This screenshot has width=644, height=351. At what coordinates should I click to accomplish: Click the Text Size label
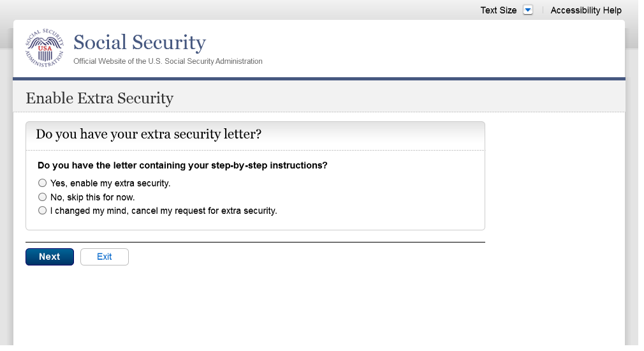point(498,10)
